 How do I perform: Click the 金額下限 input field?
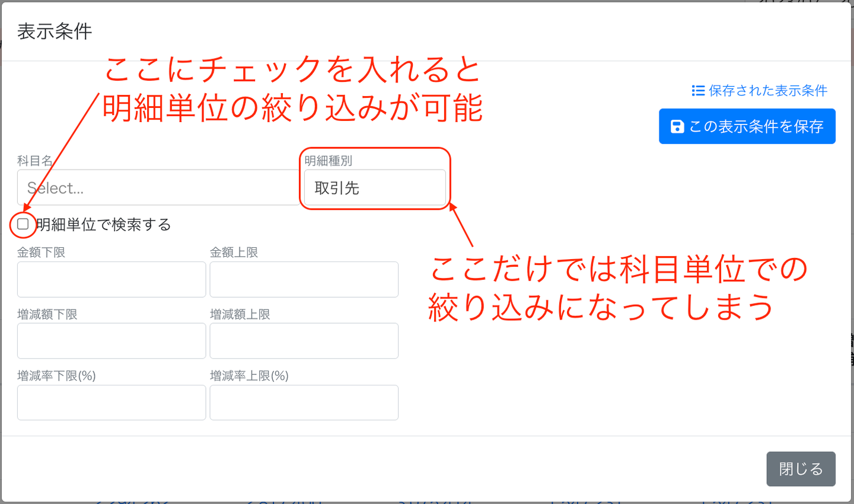111,279
